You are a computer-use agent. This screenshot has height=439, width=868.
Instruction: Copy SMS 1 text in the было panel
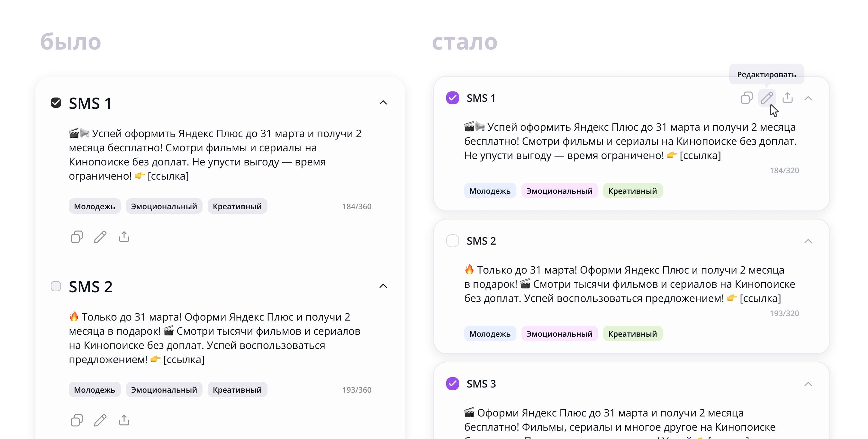[77, 237]
